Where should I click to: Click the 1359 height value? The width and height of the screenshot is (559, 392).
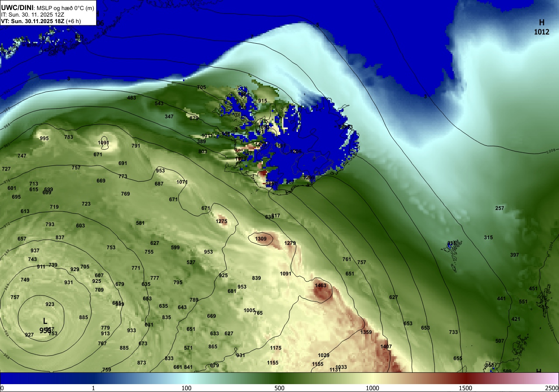[x=366, y=332]
